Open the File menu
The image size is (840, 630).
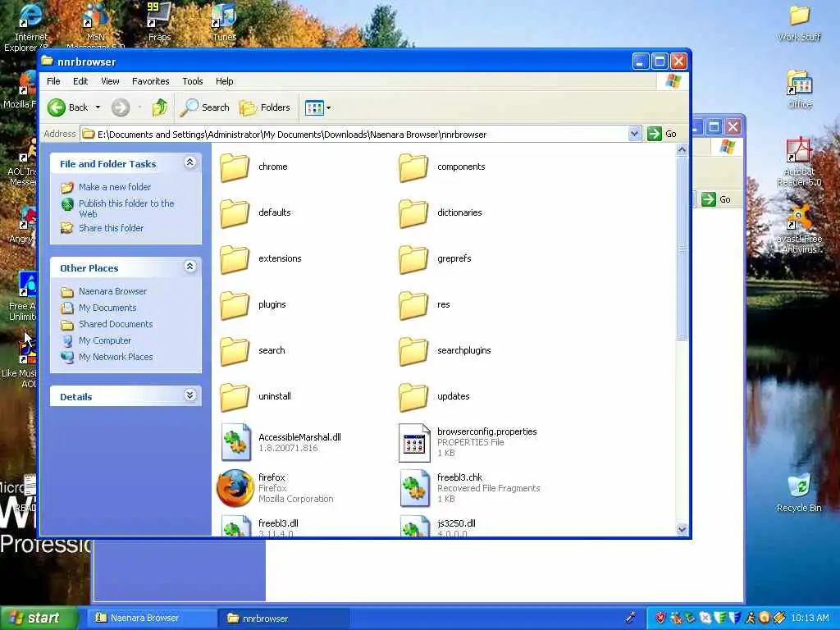pos(53,81)
